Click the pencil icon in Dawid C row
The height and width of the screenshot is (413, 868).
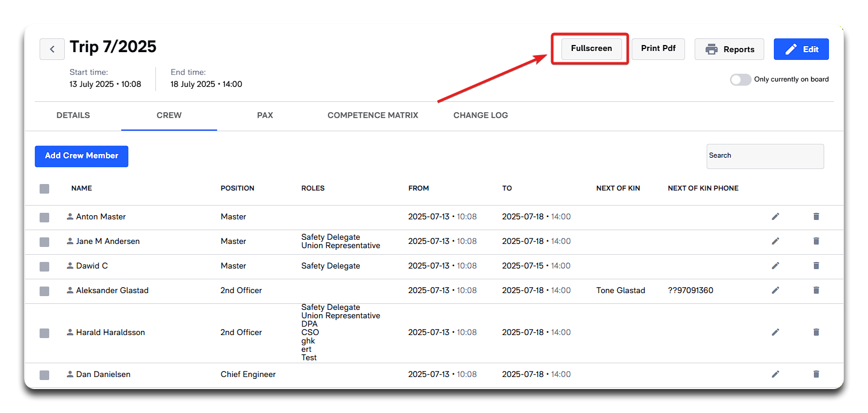point(775,266)
